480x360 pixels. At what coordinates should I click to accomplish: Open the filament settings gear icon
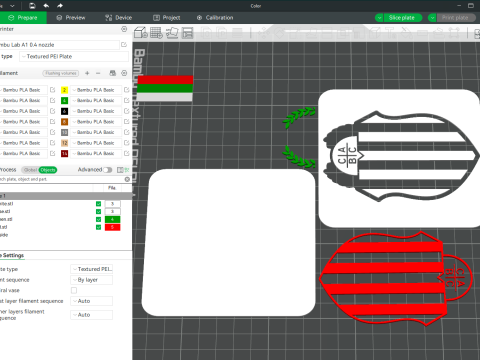click(x=124, y=73)
